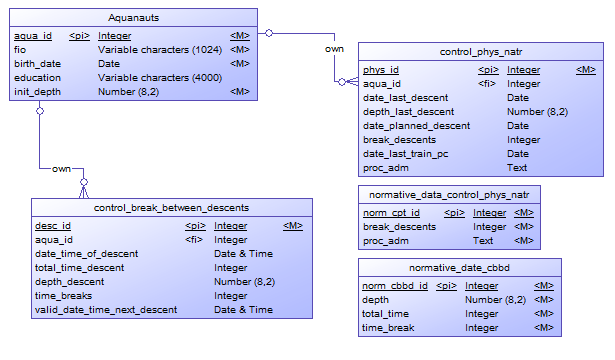615x360 pixels.
Task: Select the normative_data_control_phys_natr entity title
Action: pos(449,195)
